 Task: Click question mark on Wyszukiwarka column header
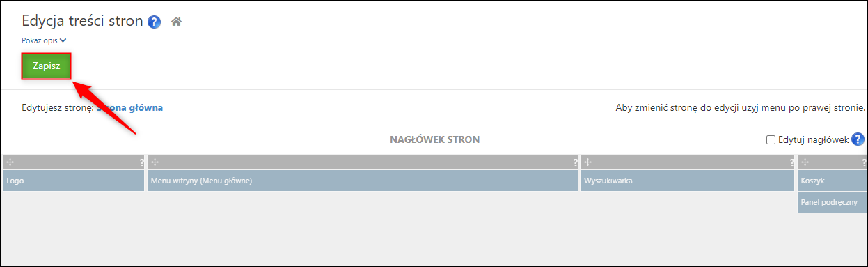point(792,162)
